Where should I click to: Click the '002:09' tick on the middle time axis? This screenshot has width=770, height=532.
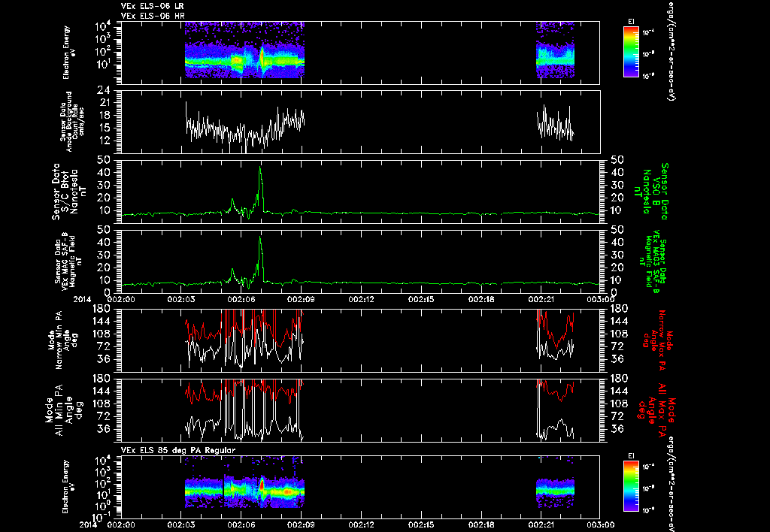301,299
